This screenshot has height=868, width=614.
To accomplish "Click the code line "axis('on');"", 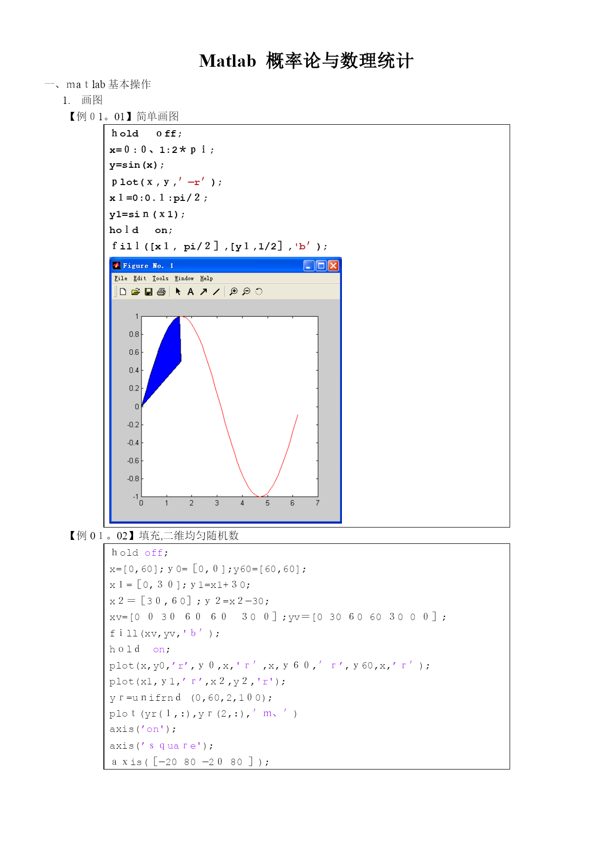I will pos(142,729).
